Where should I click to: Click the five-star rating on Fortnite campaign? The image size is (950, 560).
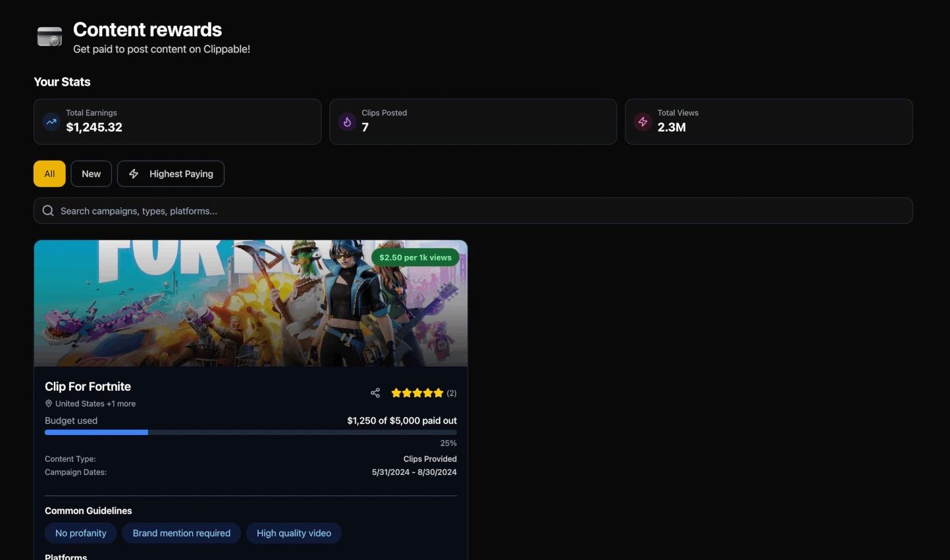[x=417, y=393]
